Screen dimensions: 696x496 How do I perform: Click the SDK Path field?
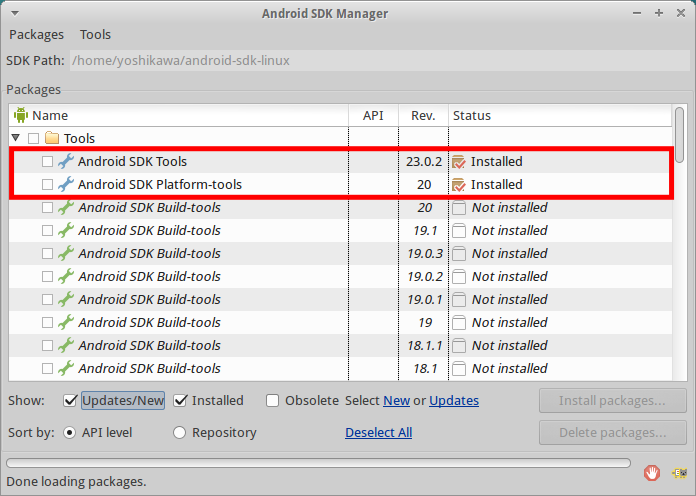pyautogui.click(x=380, y=60)
